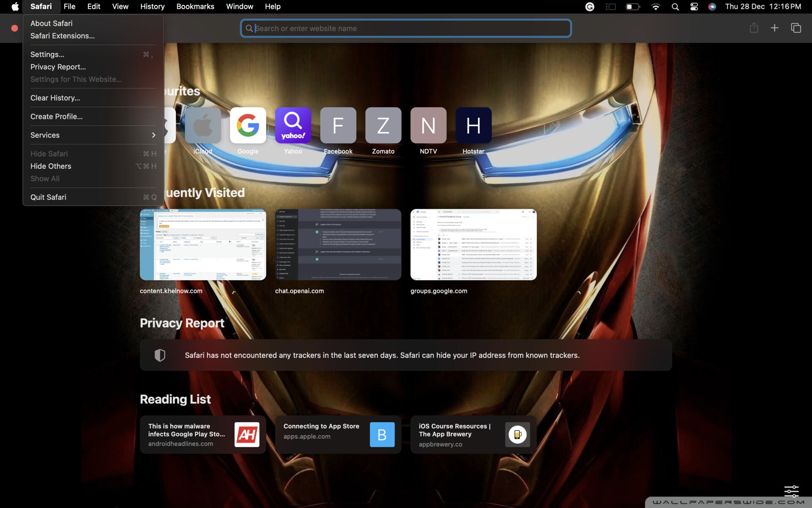This screenshot has height=508, width=812.
Task: Open the Siri menu bar icon
Action: 712,6
